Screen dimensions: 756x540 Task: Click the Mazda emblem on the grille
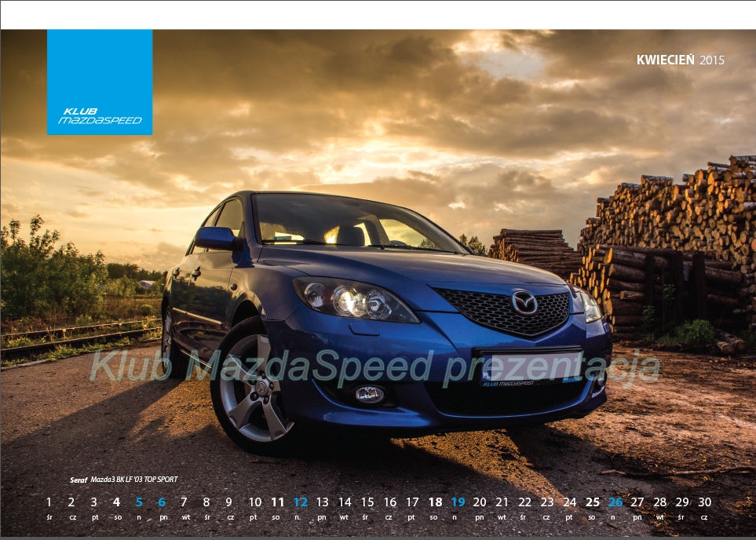point(524,302)
